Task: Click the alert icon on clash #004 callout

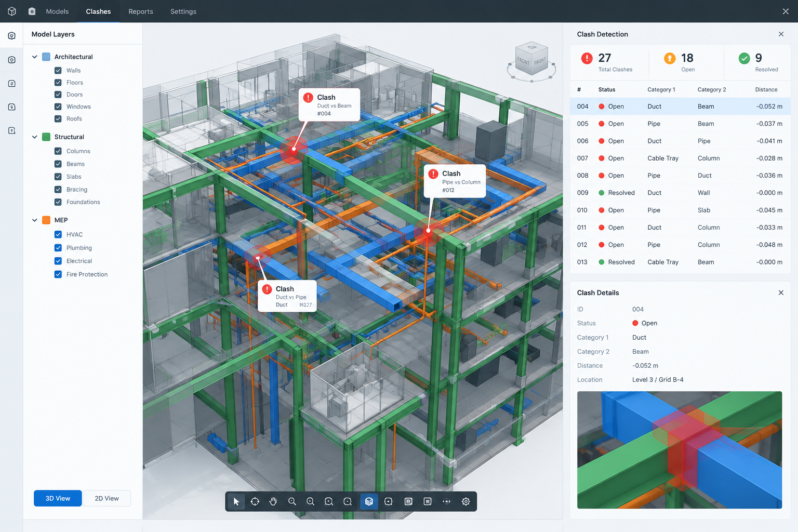Action: [x=308, y=98]
